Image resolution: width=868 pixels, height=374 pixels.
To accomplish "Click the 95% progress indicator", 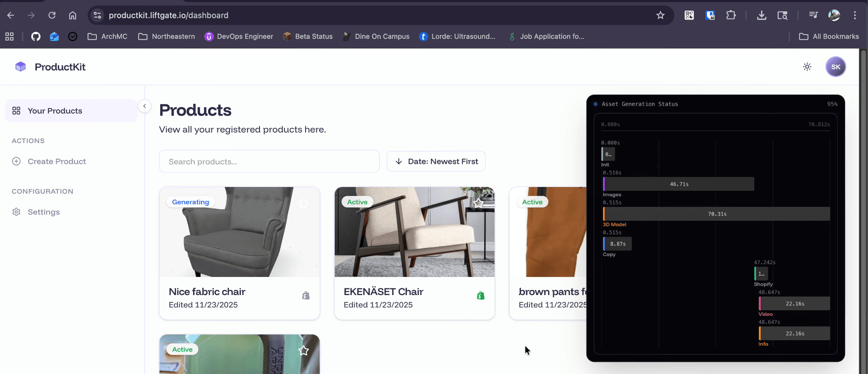I will [x=832, y=104].
